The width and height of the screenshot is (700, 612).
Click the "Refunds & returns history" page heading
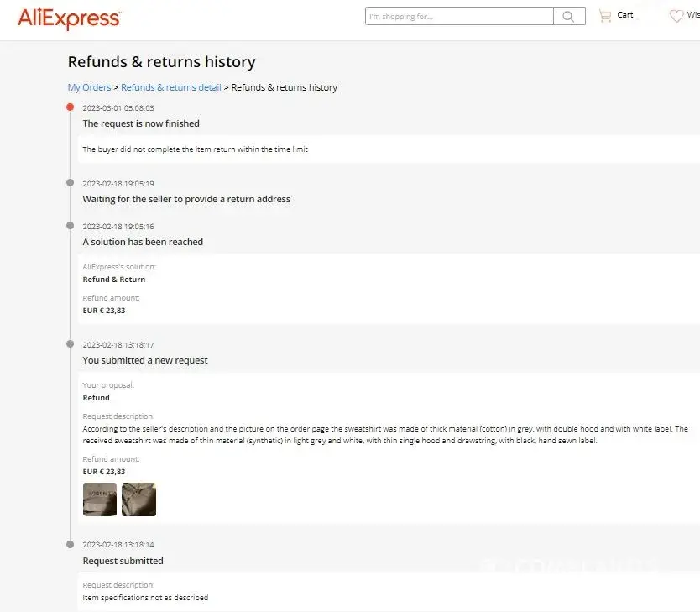[161, 62]
